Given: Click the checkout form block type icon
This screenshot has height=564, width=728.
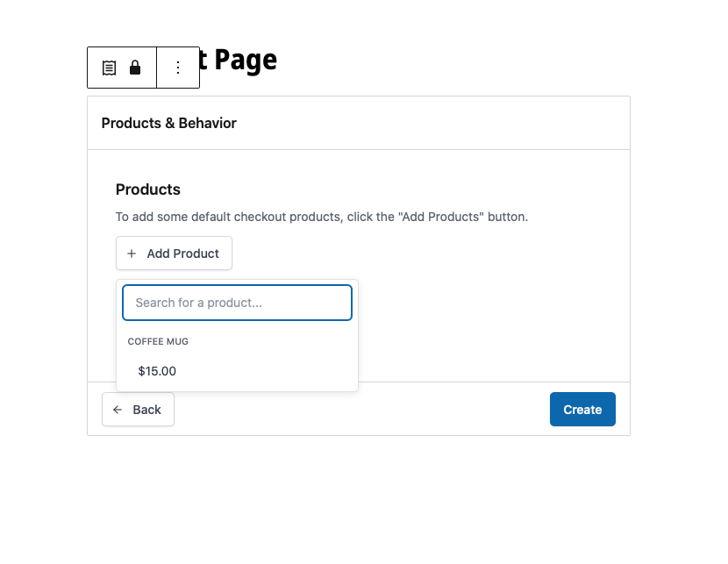Looking at the screenshot, I should tap(109, 68).
